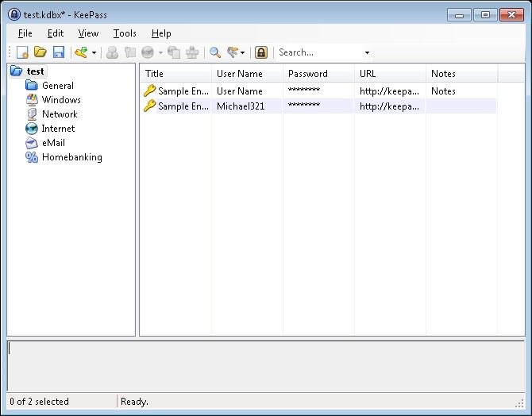Click the New database toolbar icon
Screen dimensions: 532x416
22,52
